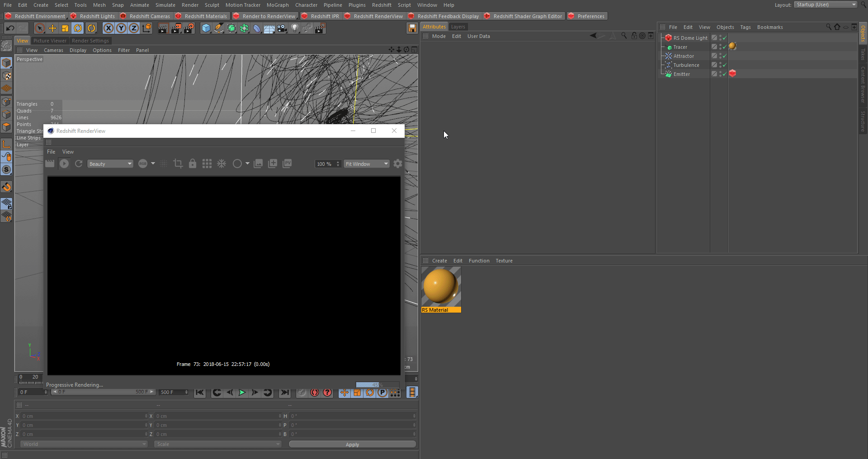Image resolution: width=868 pixels, height=459 pixels.
Task: Select the Scale tool in the top toolbar
Action: 65,28
